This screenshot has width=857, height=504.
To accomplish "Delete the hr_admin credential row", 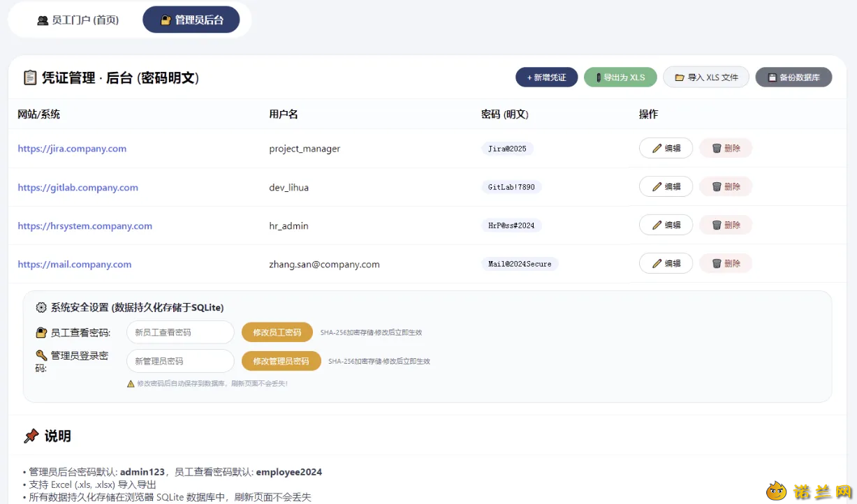I will coord(726,225).
